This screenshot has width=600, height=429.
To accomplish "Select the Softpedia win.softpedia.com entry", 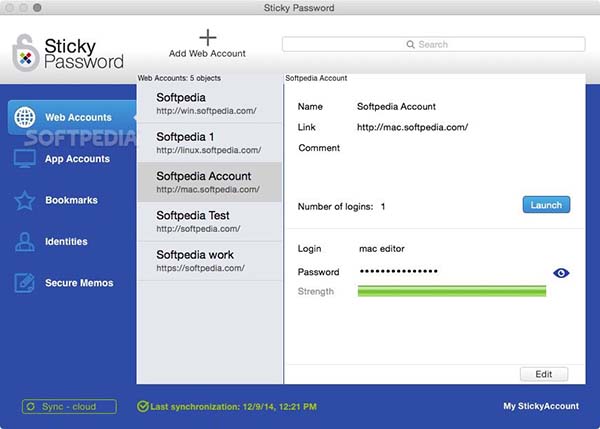I will 209,103.
